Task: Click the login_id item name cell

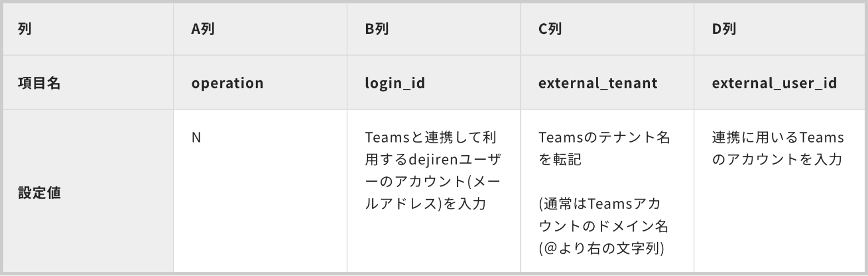Action: (x=394, y=83)
